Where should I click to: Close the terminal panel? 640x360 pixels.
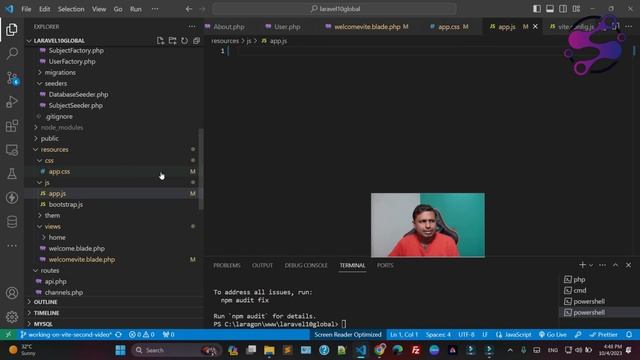coord(629,265)
